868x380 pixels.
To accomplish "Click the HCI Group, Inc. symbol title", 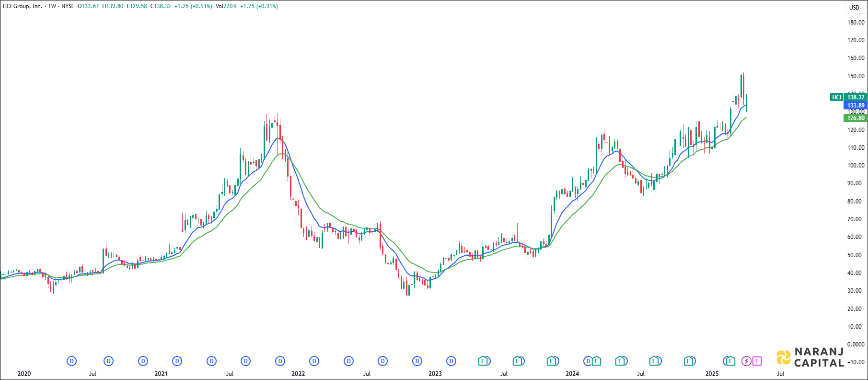I will pyautogui.click(x=23, y=6).
